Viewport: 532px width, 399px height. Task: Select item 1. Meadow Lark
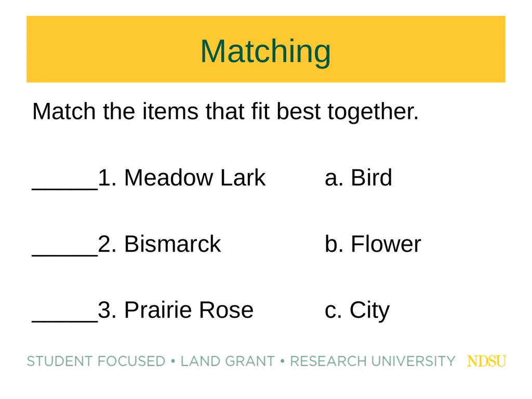point(181,178)
